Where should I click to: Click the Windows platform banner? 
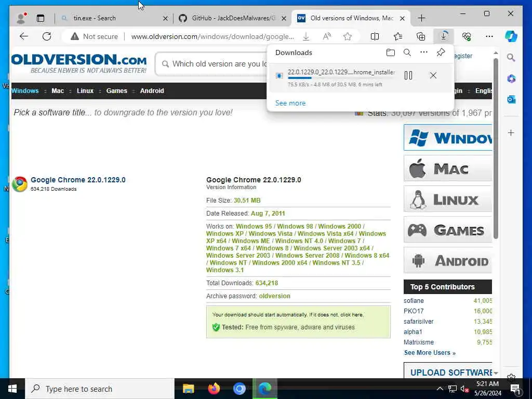pyautogui.click(x=448, y=137)
